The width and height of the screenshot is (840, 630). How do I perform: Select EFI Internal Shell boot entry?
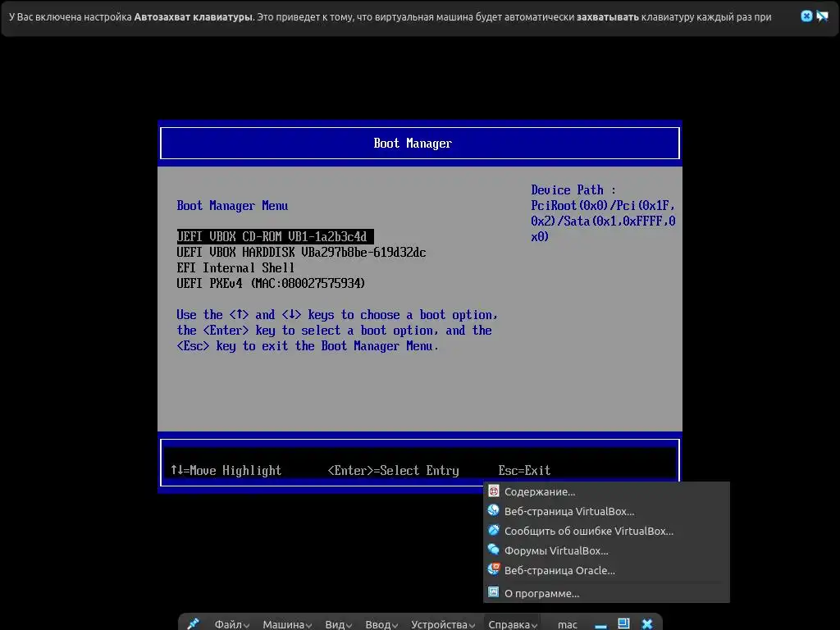pyautogui.click(x=235, y=268)
